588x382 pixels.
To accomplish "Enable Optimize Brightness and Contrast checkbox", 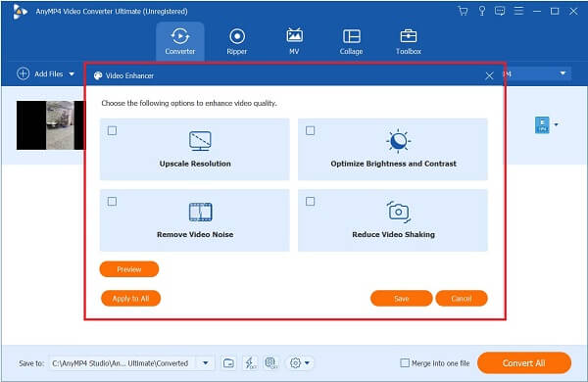I will point(310,131).
